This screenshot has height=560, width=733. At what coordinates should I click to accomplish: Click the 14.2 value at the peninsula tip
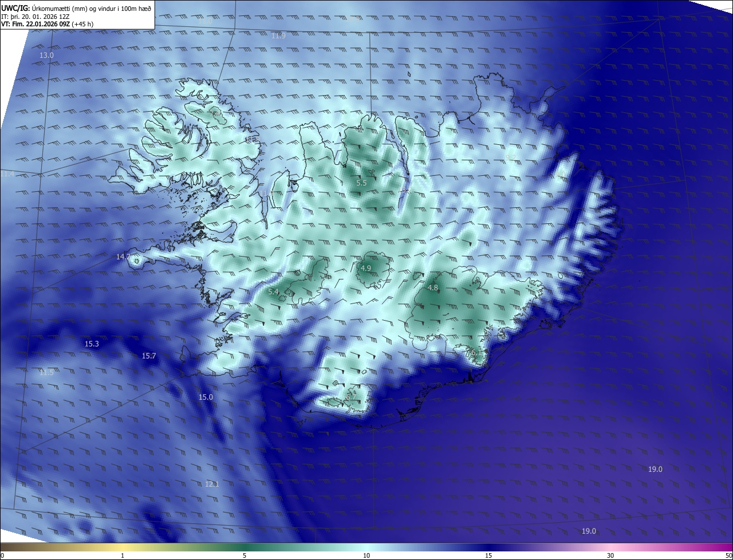[123, 257]
